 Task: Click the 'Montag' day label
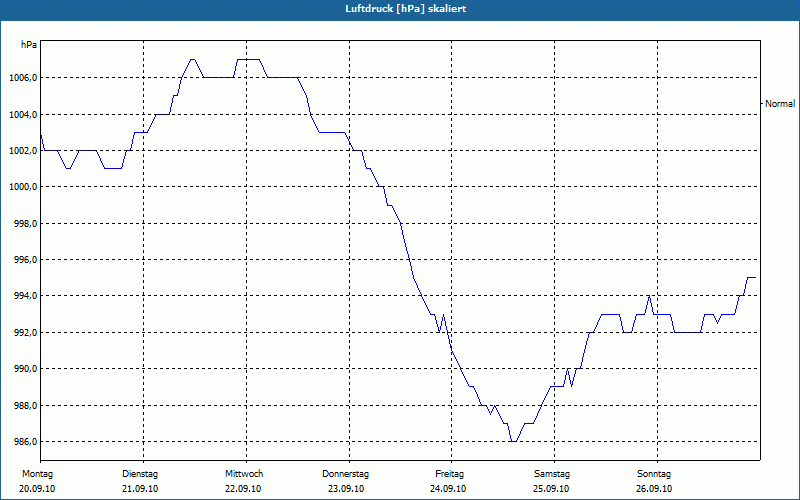[37, 474]
